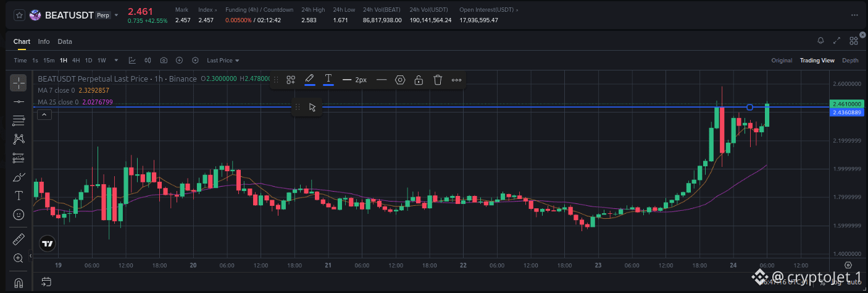Click the add plus circle toolbar icon
Image resolution: width=868 pixels, height=293 pixels.
click(180, 60)
